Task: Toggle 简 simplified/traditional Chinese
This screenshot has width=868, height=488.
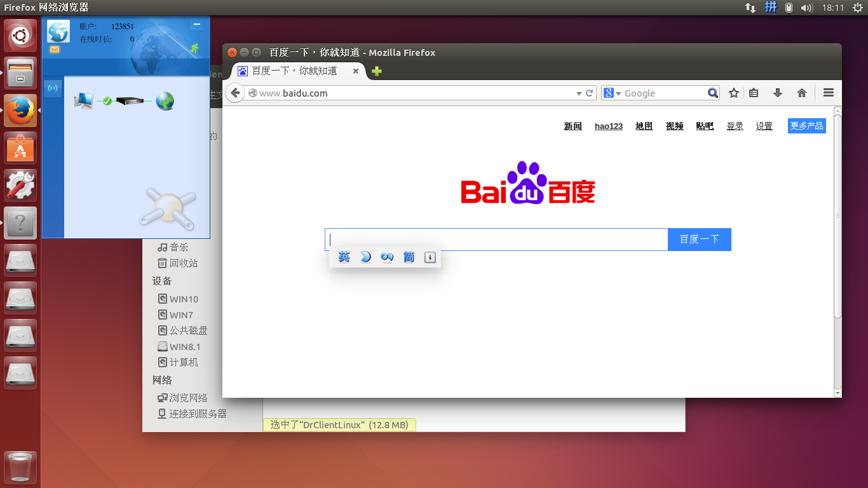Action: [409, 257]
